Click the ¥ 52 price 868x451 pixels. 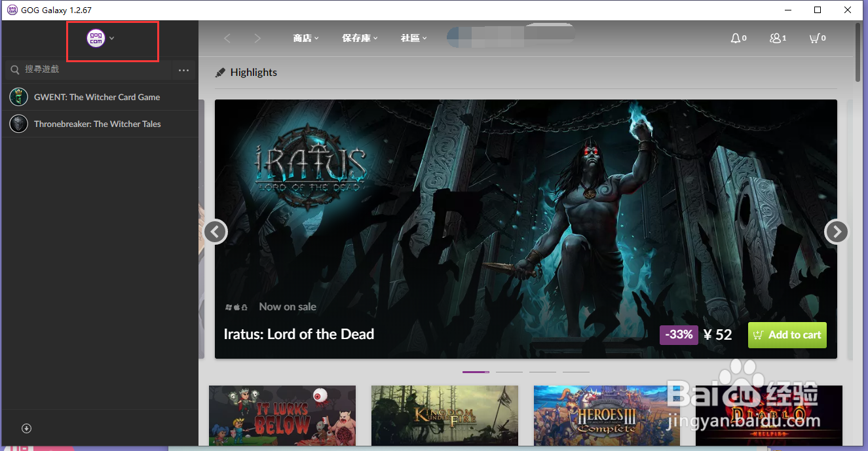click(718, 335)
